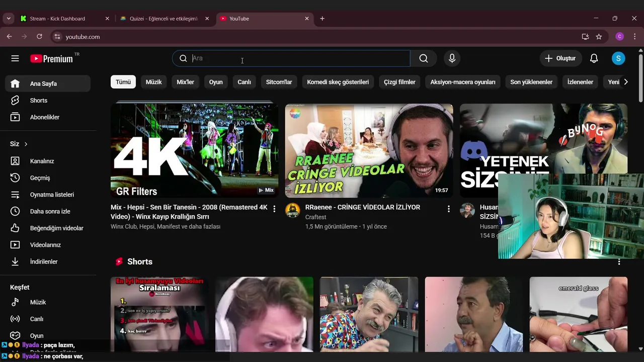Open Daha sonra izle list

coord(48,211)
